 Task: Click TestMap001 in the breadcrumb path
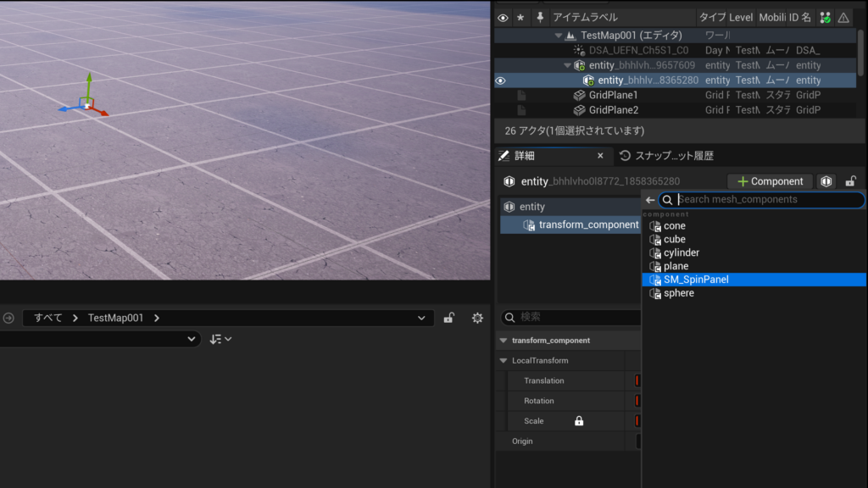pos(115,318)
